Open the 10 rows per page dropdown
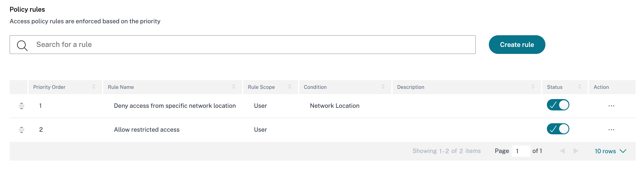Image resolution: width=644 pixels, height=169 pixels. [610, 151]
